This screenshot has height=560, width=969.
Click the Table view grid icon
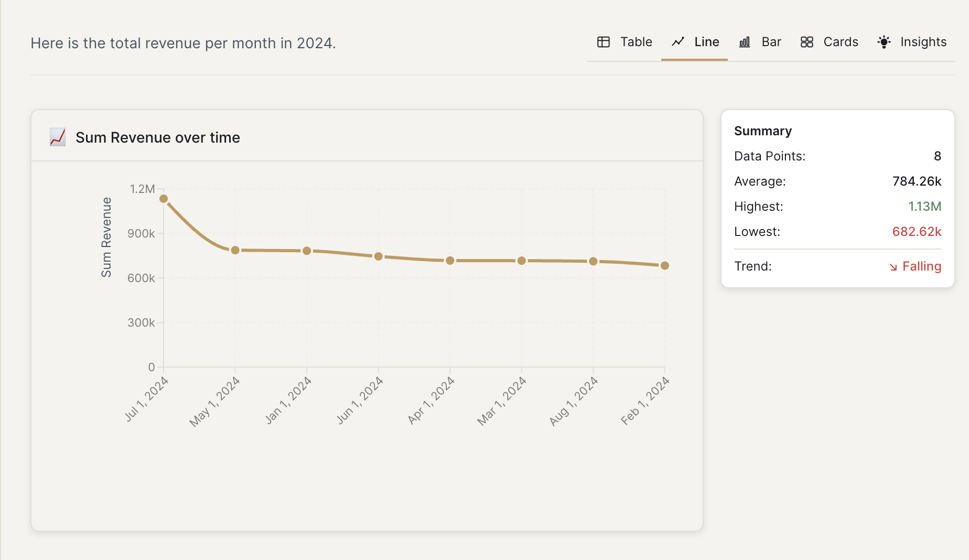coord(604,42)
